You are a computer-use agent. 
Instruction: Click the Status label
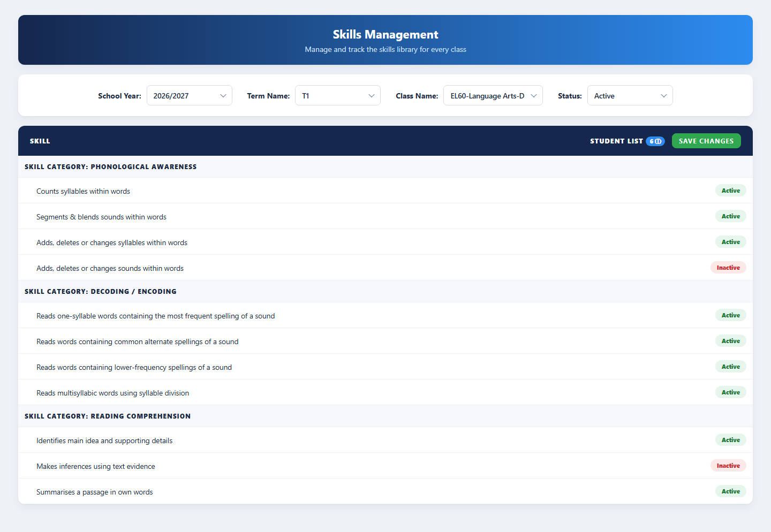coord(570,96)
